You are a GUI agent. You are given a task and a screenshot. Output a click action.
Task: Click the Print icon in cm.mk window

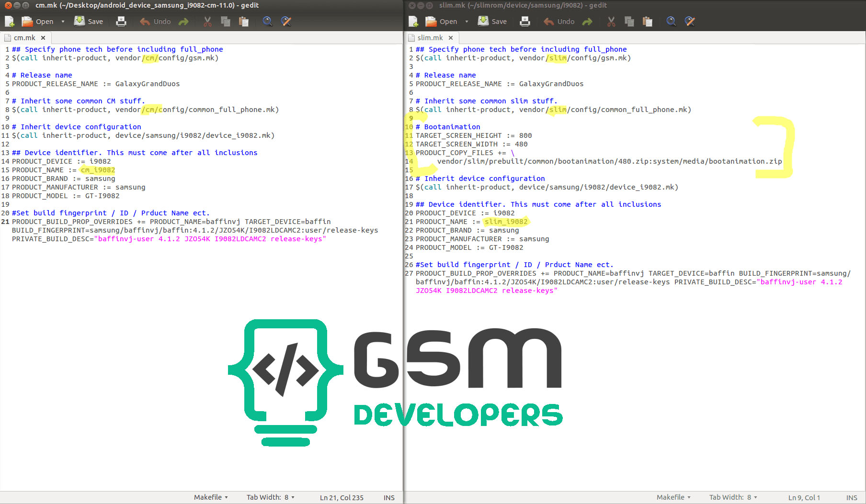(121, 22)
